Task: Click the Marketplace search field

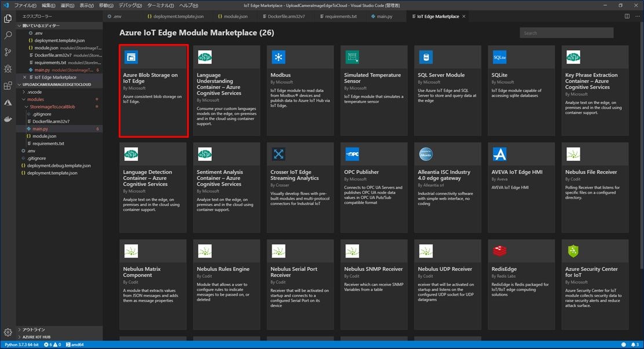Action: tap(566, 32)
